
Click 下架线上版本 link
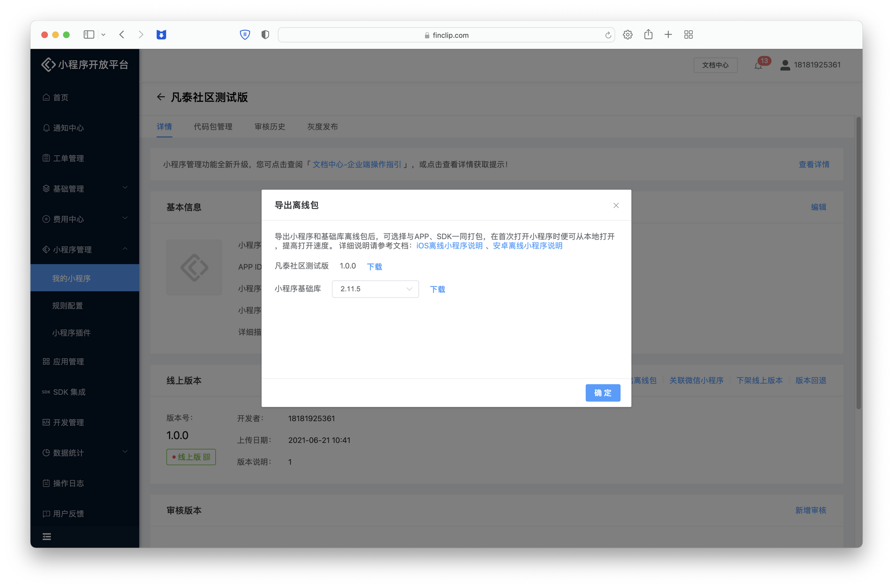pos(759,381)
